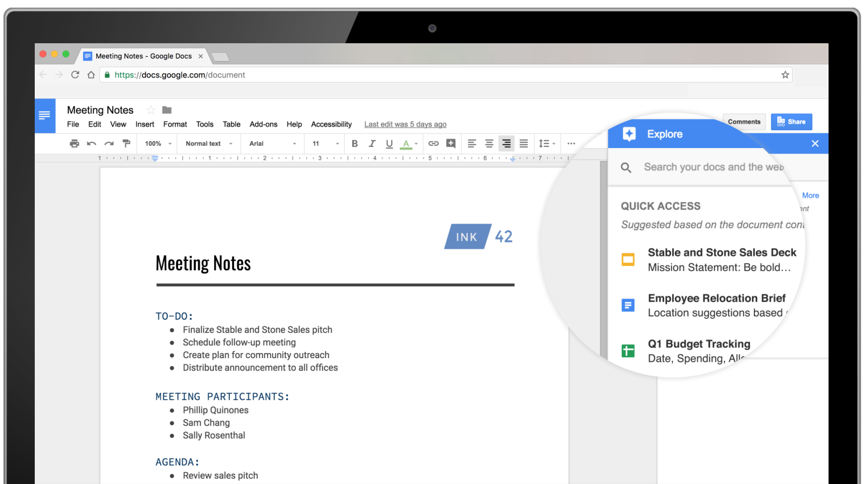
Task: Click the Meeting Notes document title field
Action: 100,110
